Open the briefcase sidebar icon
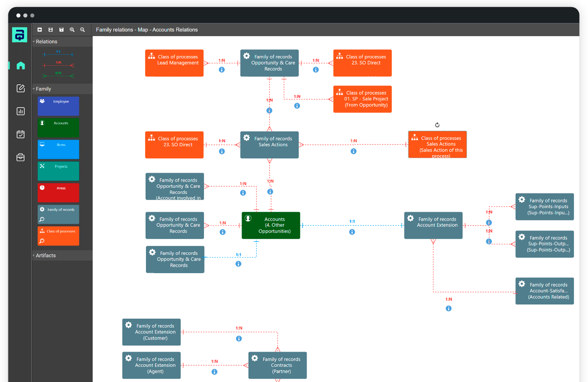This screenshot has width=588, height=382. point(20,157)
